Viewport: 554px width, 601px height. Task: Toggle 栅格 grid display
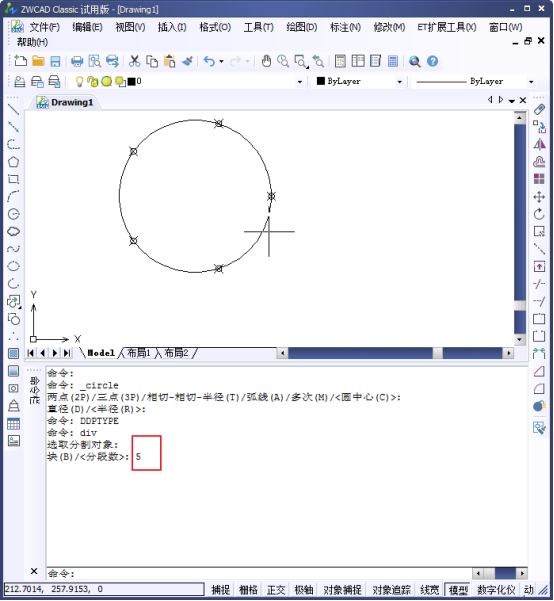[x=248, y=590]
